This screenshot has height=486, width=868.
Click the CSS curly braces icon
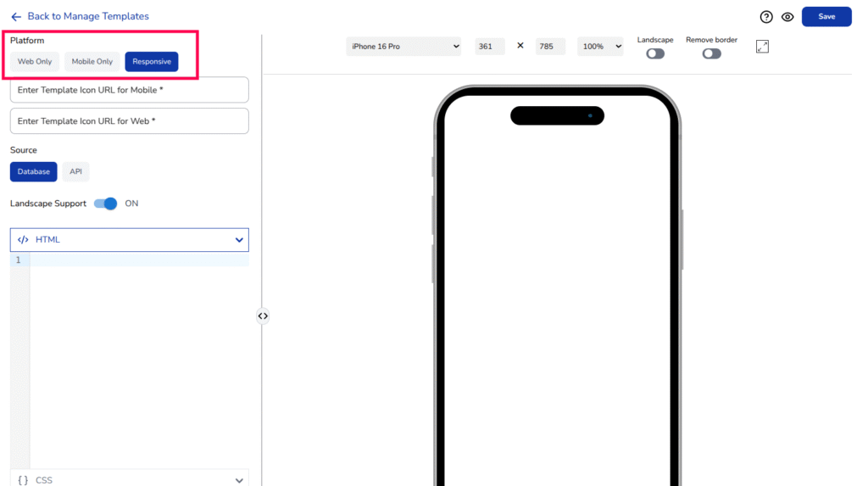click(23, 480)
